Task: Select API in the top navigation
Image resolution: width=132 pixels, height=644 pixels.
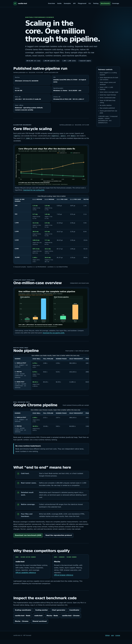Action: coord(74,4)
